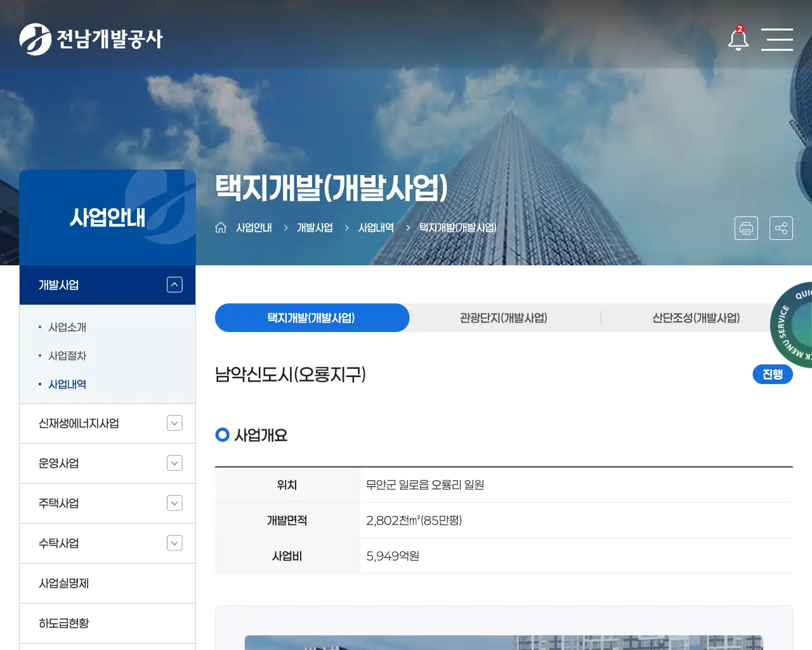Click the 사업안내 breadcrumb link

click(254, 227)
